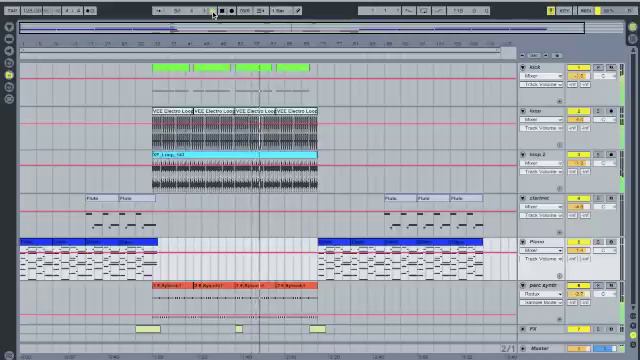Open kick Track Volume control chooser
The image size is (640, 360).
541,84
